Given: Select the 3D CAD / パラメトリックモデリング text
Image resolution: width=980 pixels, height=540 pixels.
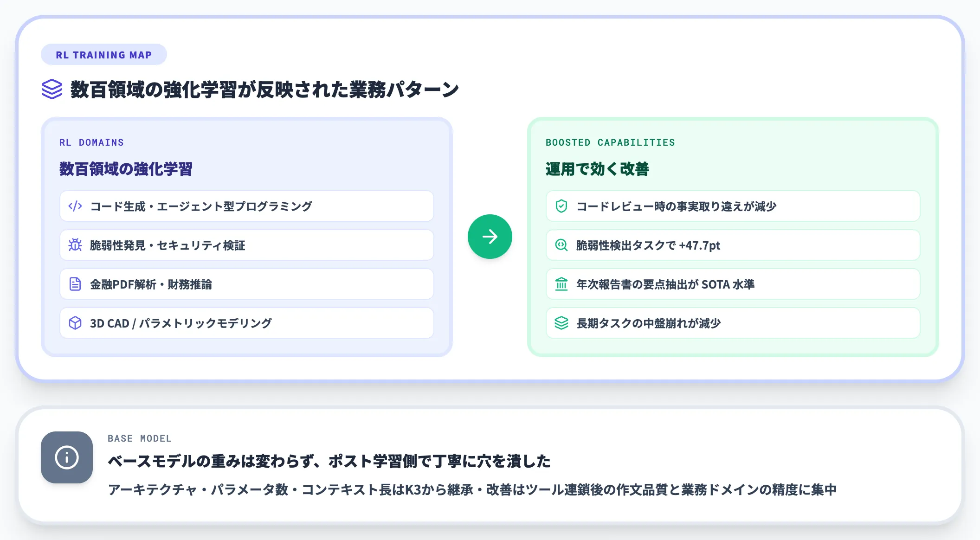Looking at the screenshot, I should (x=181, y=323).
